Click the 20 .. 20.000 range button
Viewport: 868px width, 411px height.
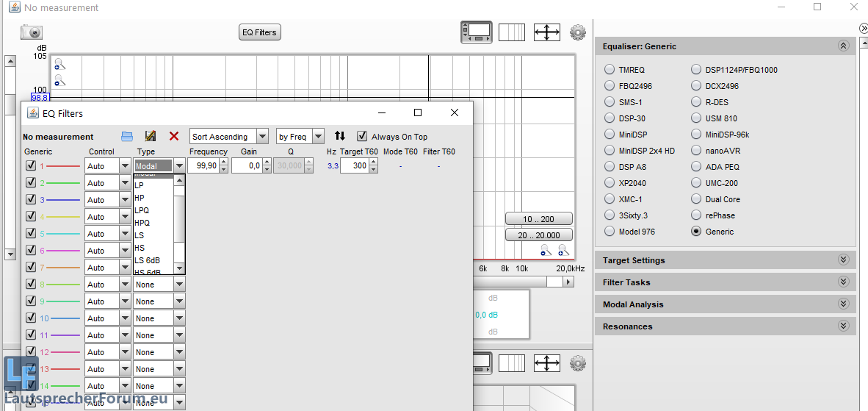point(538,235)
